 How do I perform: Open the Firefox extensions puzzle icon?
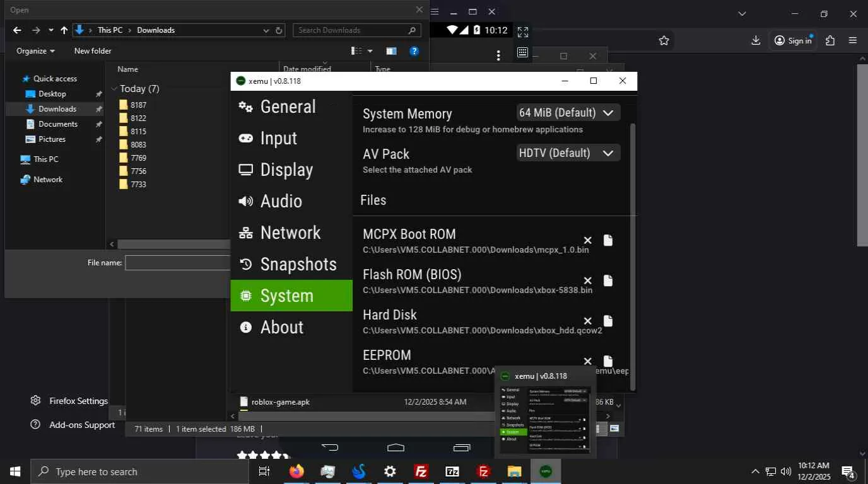tap(830, 40)
